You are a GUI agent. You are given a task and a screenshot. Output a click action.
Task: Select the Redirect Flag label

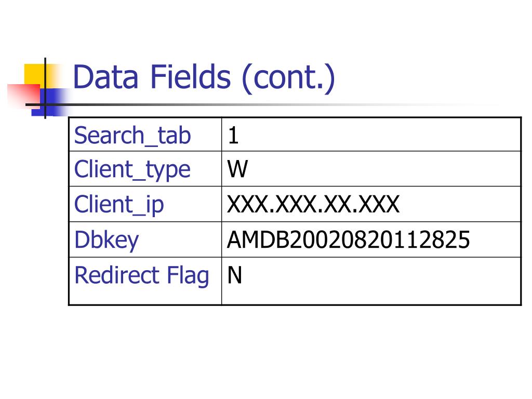point(141,275)
